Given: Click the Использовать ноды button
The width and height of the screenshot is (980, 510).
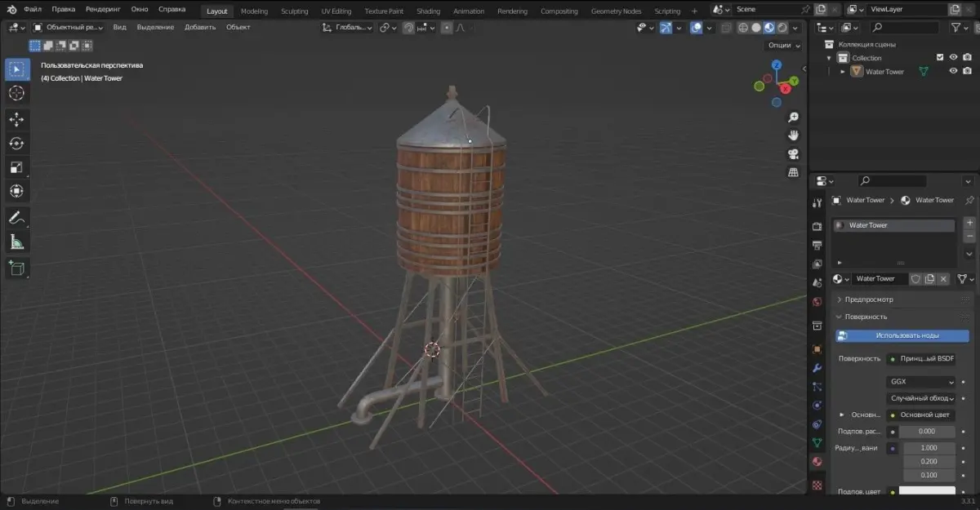Looking at the screenshot, I should [x=902, y=335].
